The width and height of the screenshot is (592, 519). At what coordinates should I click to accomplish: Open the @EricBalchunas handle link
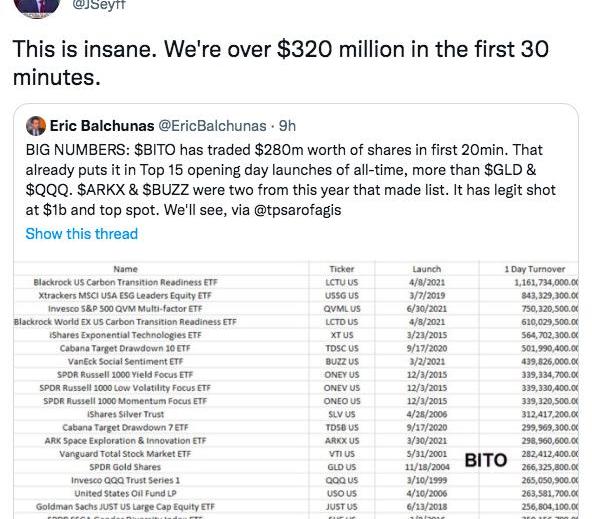[212, 126]
